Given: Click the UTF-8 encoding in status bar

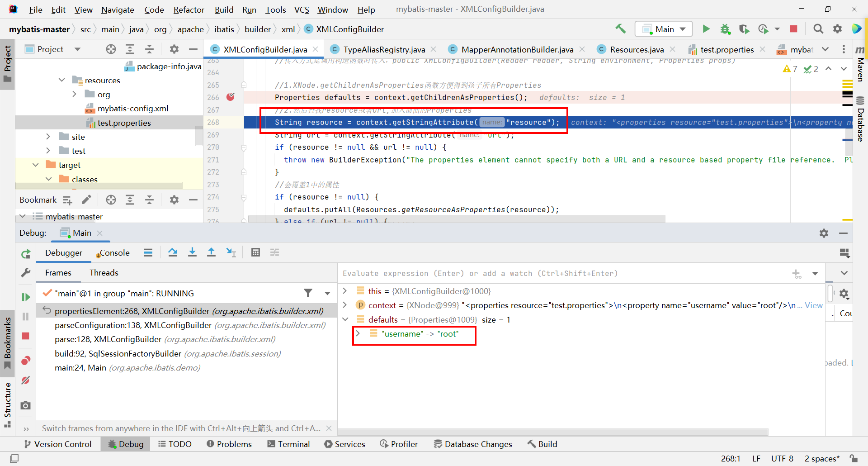Looking at the screenshot, I should coord(782,459).
